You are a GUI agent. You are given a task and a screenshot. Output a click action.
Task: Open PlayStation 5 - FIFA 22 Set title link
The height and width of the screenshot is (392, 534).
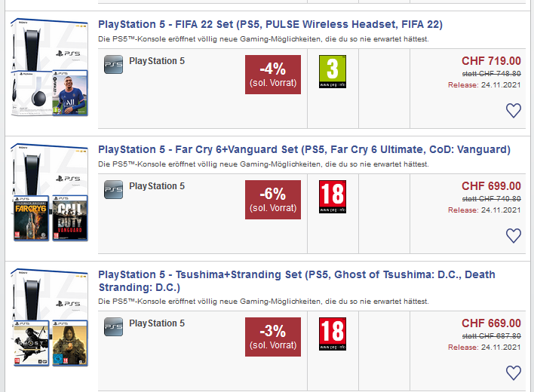[270, 24]
